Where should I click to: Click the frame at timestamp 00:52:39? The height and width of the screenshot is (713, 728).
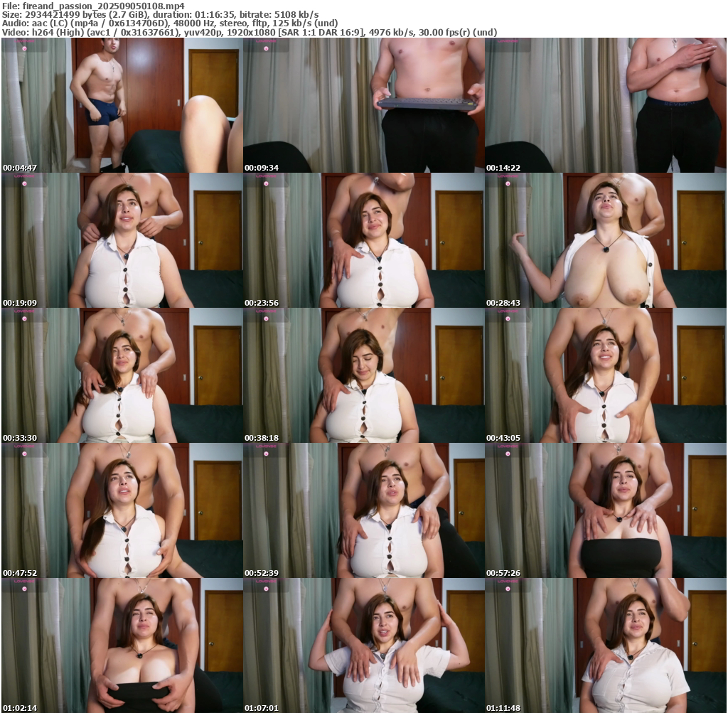pyautogui.click(x=363, y=510)
